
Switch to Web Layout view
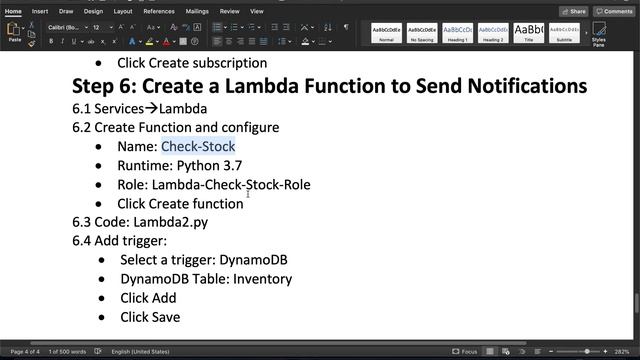506,351
